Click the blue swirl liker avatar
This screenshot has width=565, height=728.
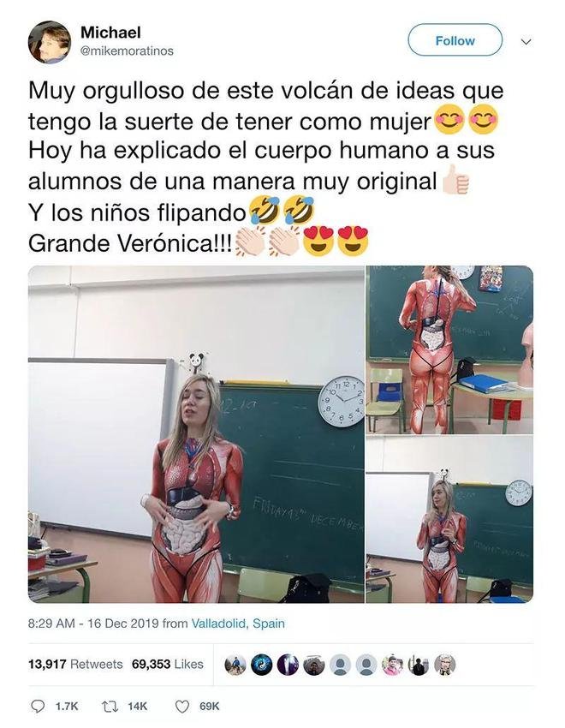click(x=262, y=665)
